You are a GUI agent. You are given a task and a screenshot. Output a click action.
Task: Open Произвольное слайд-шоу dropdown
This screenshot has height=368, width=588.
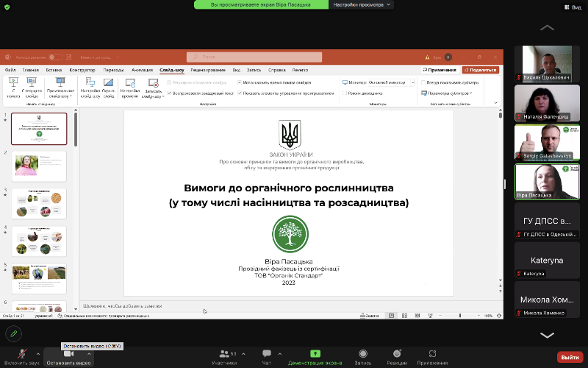(x=60, y=88)
